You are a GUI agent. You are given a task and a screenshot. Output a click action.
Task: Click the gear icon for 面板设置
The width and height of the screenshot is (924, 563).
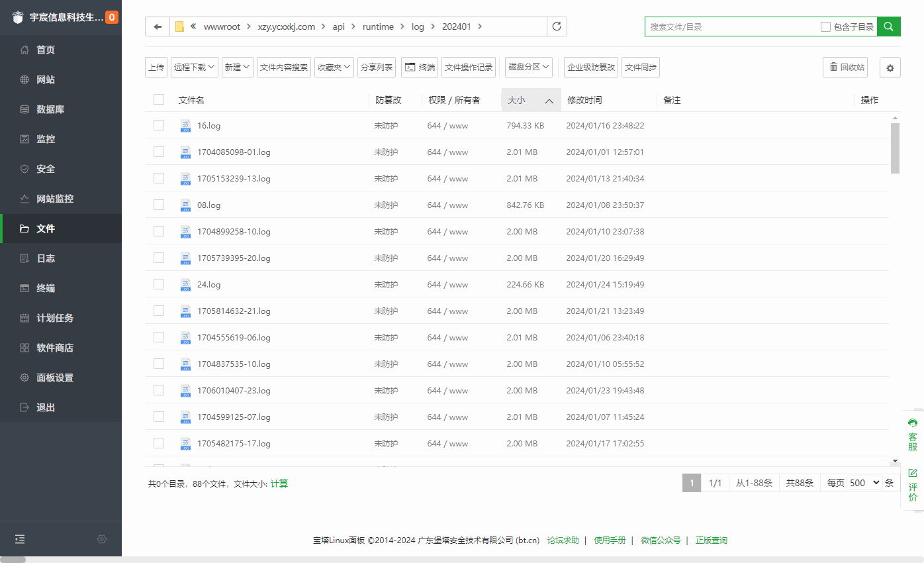click(24, 378)
